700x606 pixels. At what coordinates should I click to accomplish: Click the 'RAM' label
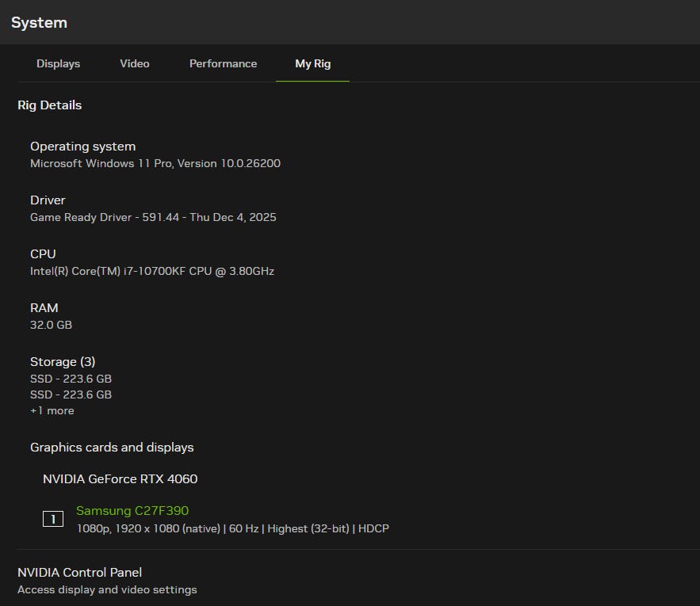44,308
